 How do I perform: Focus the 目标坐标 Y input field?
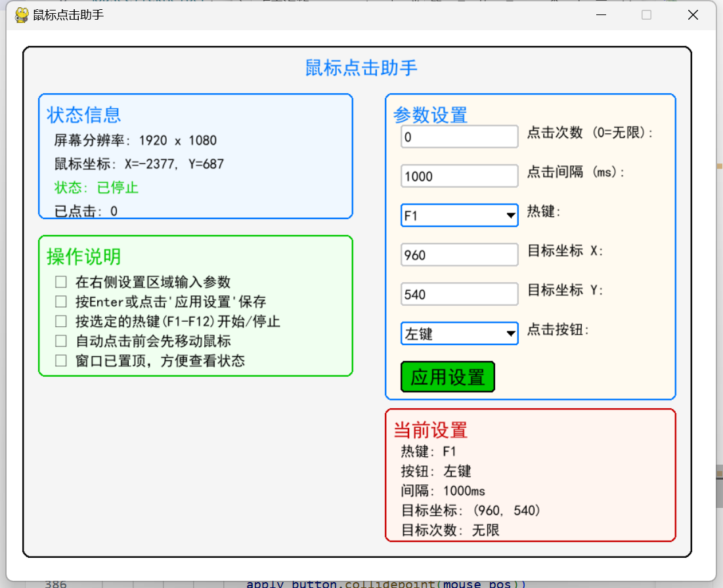[459, 294]
